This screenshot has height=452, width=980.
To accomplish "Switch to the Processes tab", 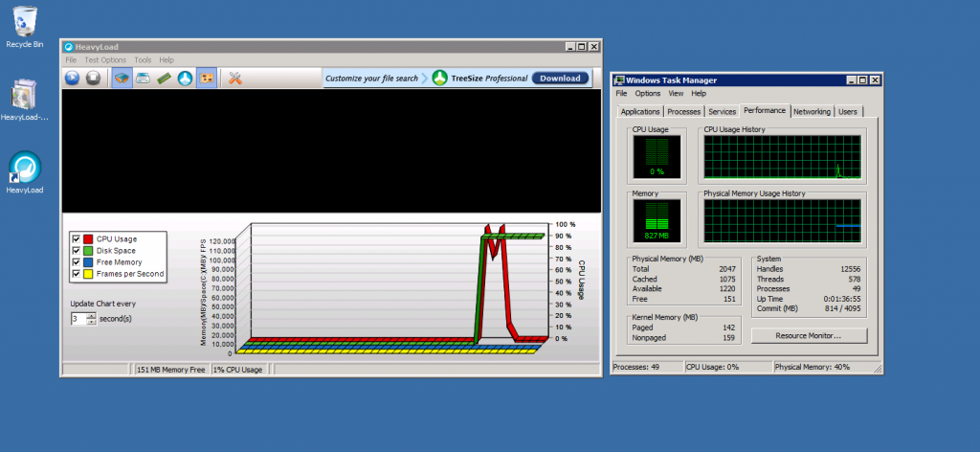I will (x=683, y=111).
